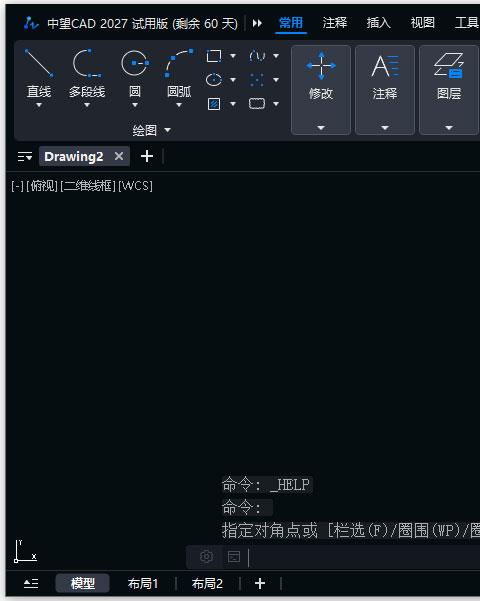Select the 多段线 polyline tool

coord(87,72)
